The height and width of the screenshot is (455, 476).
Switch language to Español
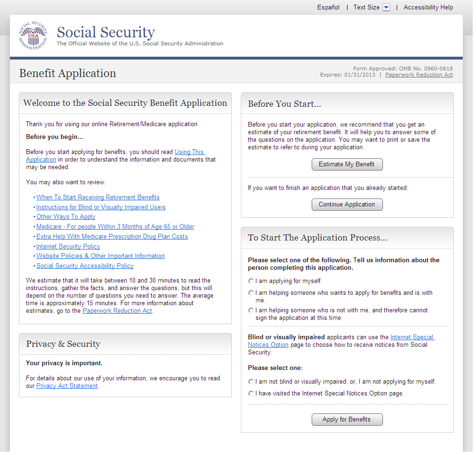pyautogui.click(x=328, y=7)
